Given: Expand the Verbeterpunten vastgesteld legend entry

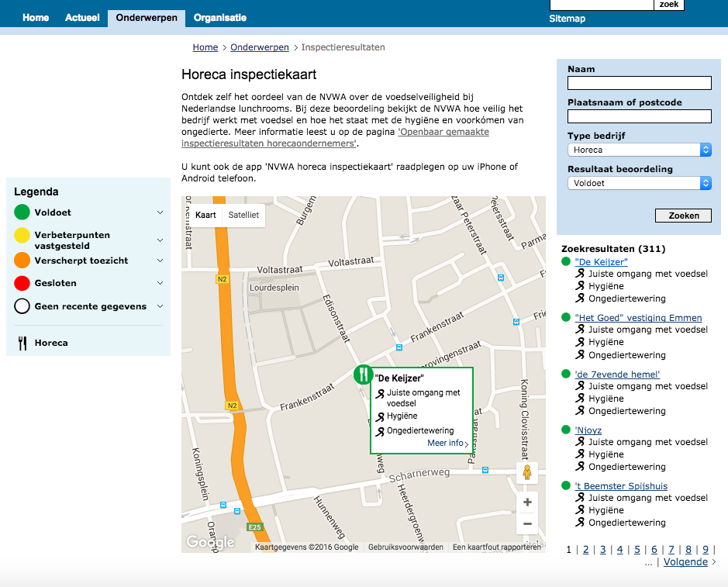Looking at the screenshot, I should point(160,240).
